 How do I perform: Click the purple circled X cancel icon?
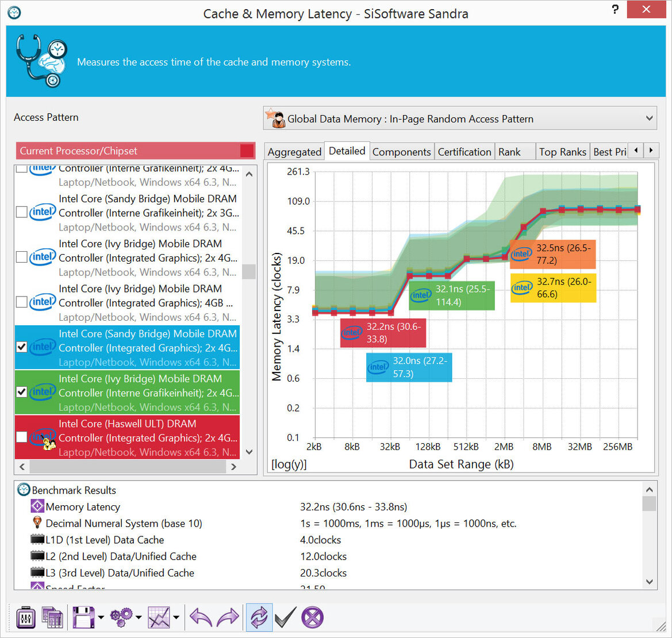pyautogui.click(x=312, y=618)
